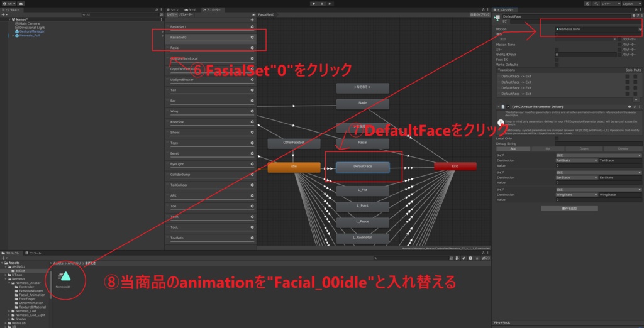The image size is (644, 328).
Task: Open gear settings for EyeLight layer
Action: tap(252, 164)
